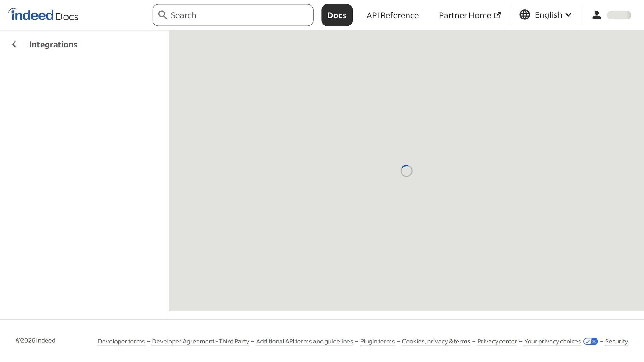The image size is (644, 362).
Task: Click the privacy choices checkmark icon
Action: point(587,341)
